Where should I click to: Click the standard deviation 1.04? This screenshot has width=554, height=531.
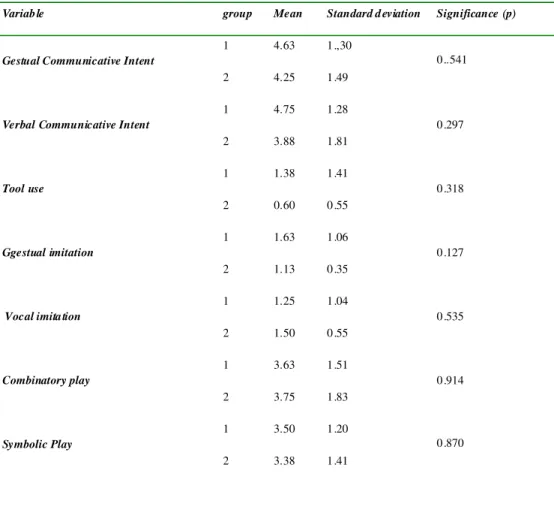point(337,301)
